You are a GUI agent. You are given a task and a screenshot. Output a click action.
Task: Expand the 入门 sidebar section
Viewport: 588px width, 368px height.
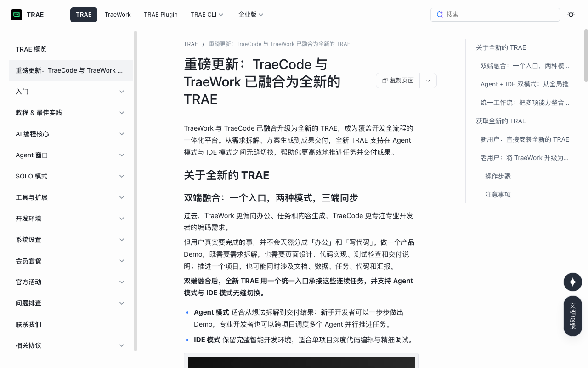pyautogui.click(x=71, y=92)
